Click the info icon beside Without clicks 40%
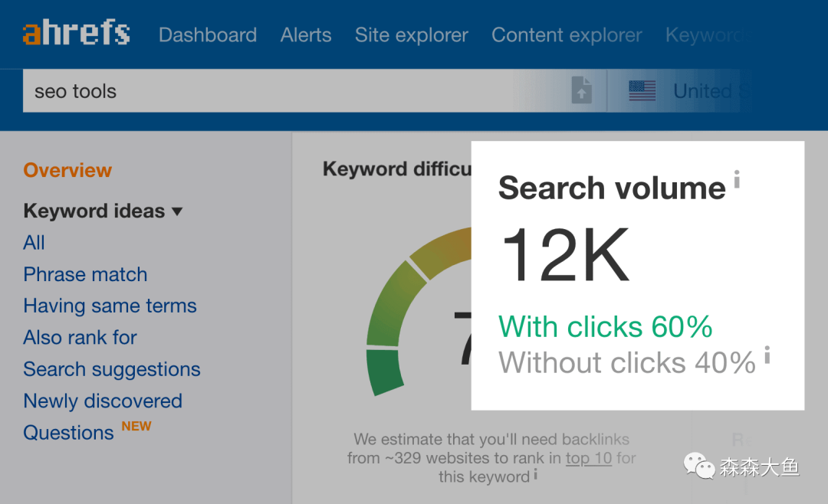 [767, 355]
